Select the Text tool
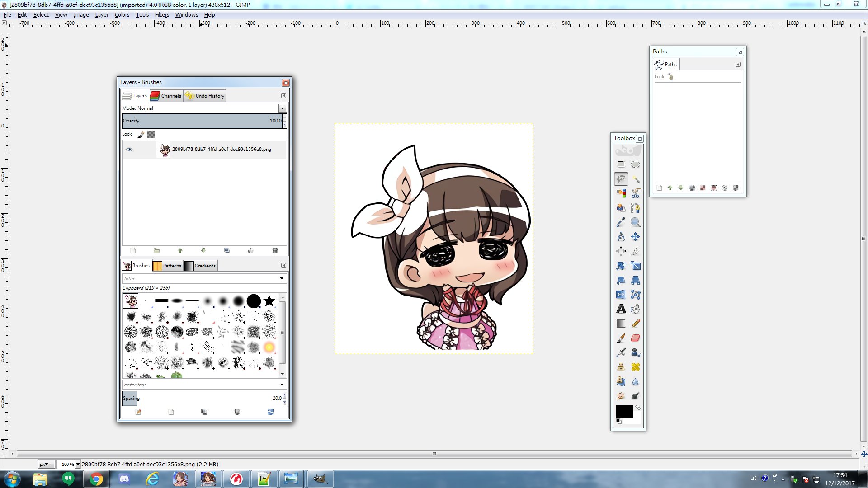The image size is (868, 488). pyautogui.click(x=621, y=309)
